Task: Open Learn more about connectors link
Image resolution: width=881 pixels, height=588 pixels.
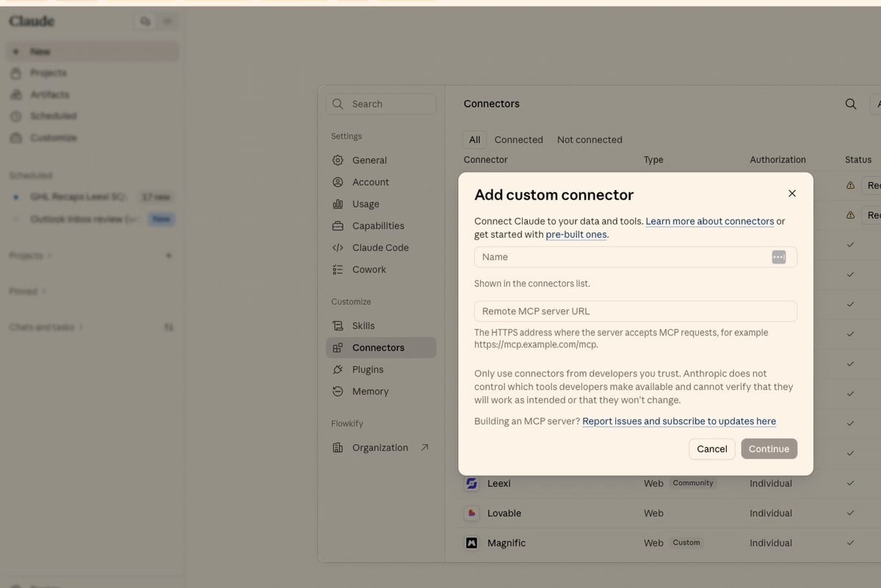Action: tap(709, 221)
